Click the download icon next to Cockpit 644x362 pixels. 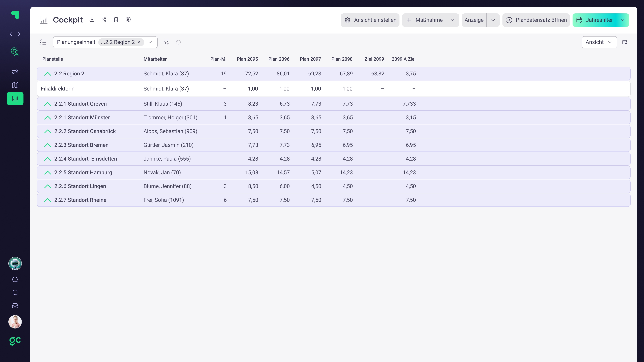pos(92,19)
